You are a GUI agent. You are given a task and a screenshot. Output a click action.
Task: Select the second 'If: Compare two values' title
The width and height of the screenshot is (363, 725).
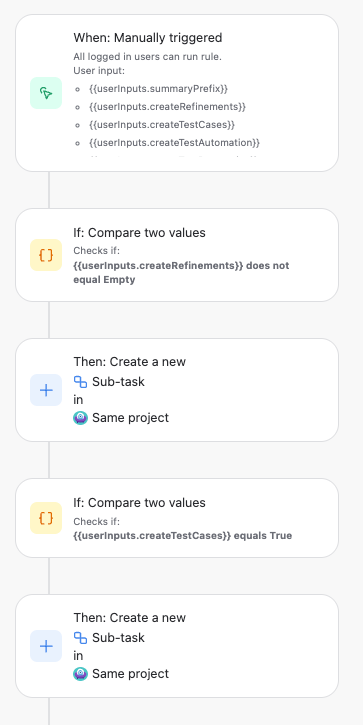[x=139, y=503]
